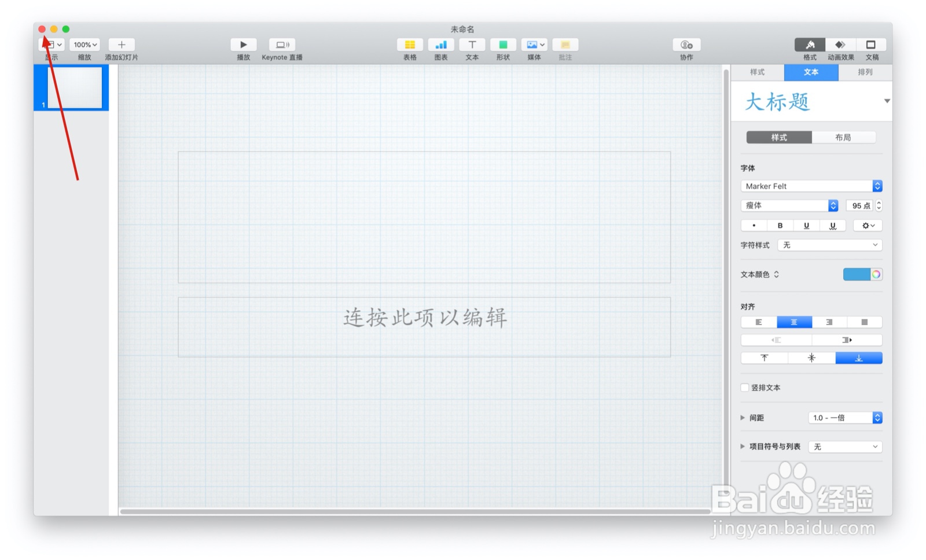926x560 pixels.
Task: Maximize window with green button
Action: pos(66,29)
